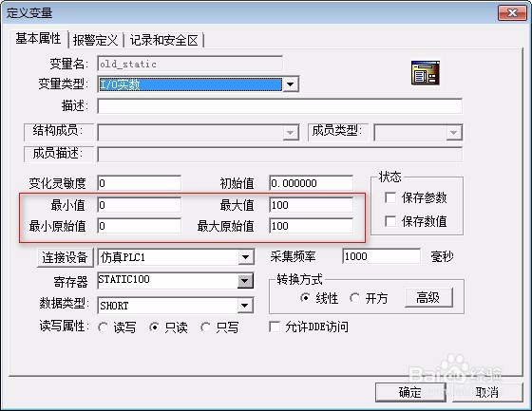The height and width of the screenshot is (411, 532).
Task: Enable the 保存数值 checkbox
Action: pos(390,221)
